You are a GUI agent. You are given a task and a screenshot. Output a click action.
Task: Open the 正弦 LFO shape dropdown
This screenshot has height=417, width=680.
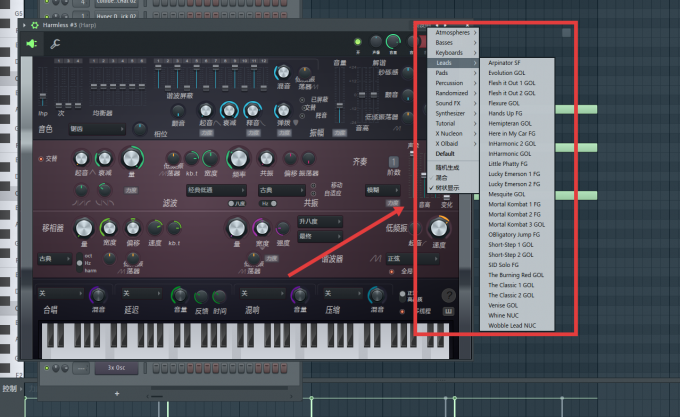(x=413, y=259)
